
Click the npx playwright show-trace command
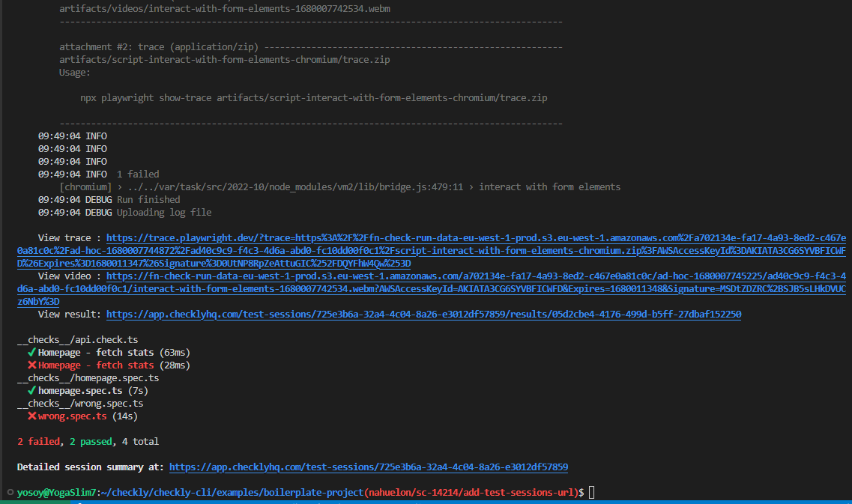(x=313, y=98)
